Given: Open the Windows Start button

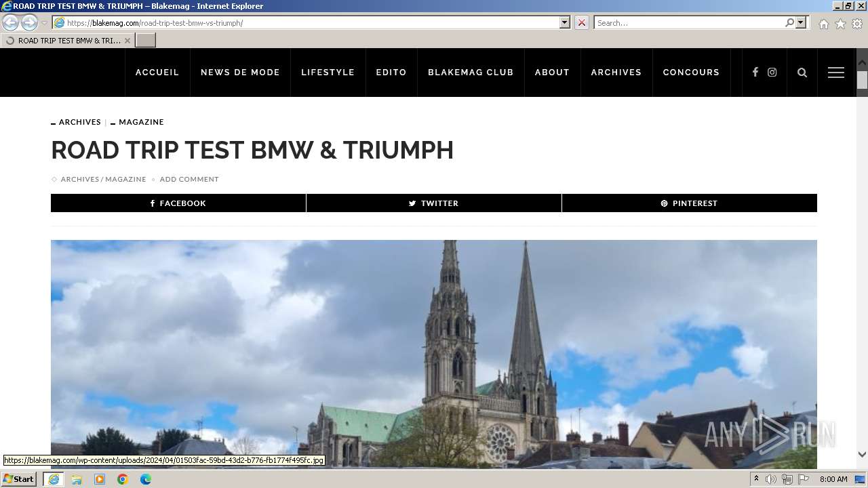Looking at the screenshot, I should tap(18, 479).
